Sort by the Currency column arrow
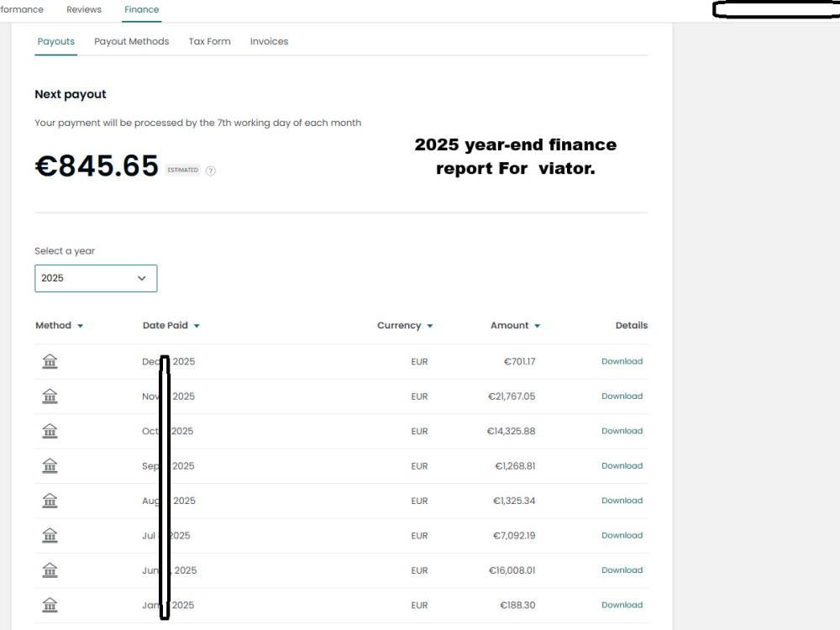The image size is (840, 630). [x=429, y=326]
